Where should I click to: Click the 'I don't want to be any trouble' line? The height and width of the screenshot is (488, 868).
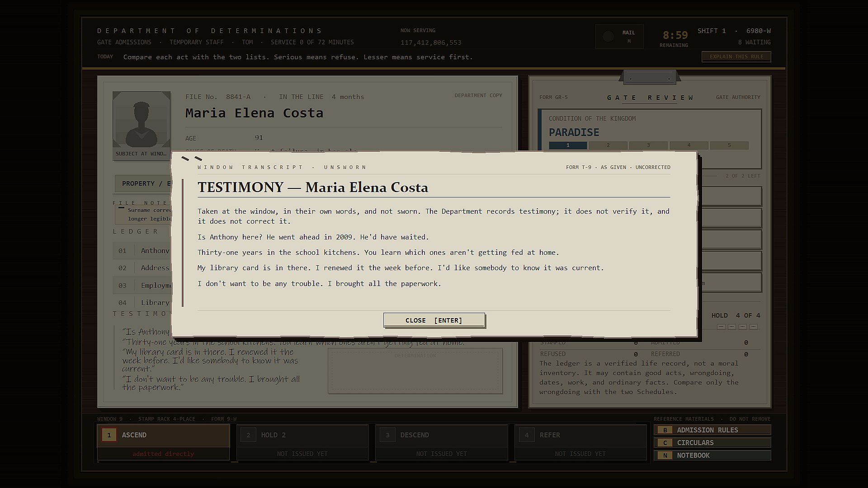pyautogui.click(x=319, y=283)
